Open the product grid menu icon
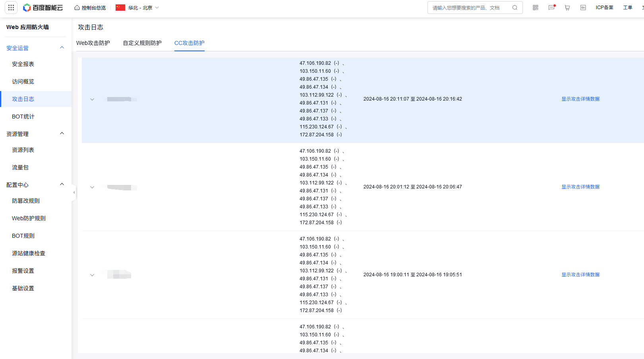The height and width of the screenshot is (359, 644). (11, 8)
